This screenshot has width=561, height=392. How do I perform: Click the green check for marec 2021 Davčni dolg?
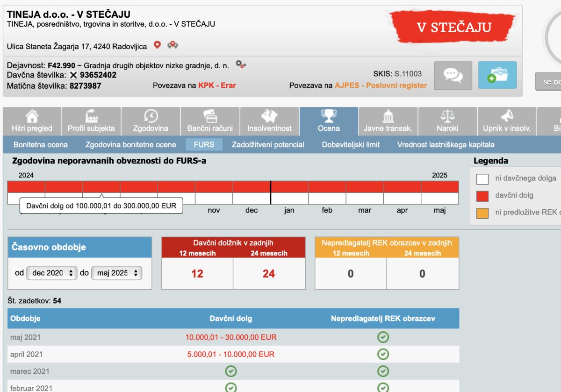[x=231, y=371]
